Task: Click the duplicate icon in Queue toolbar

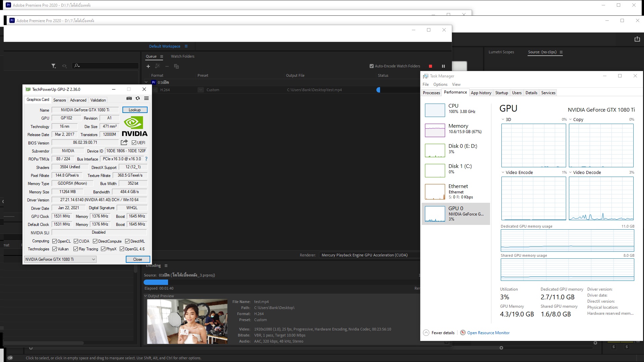Action: point(176,66)
